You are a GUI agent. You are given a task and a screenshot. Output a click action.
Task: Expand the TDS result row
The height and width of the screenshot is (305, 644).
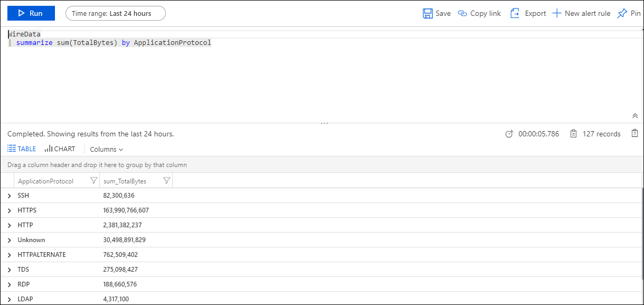pos(9,270)
